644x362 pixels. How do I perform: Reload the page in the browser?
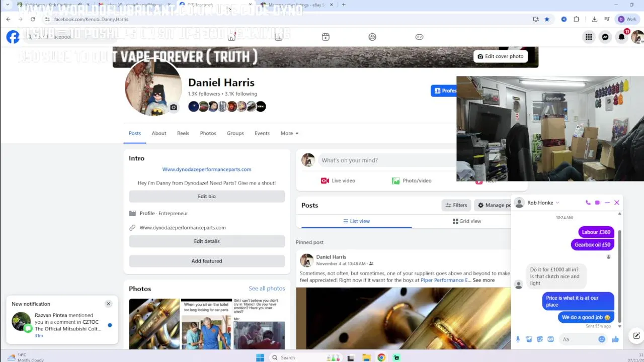pos(33,19)
